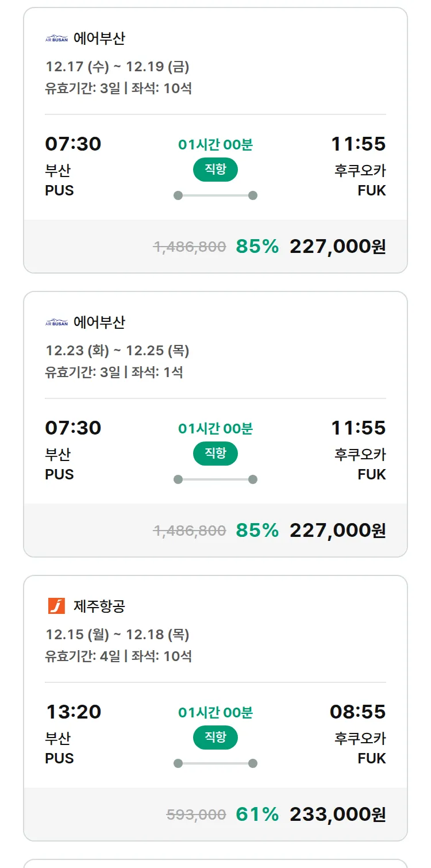431x868 pixels.
Task: Select the 제주항공 airline name
Action: (99, 606)
